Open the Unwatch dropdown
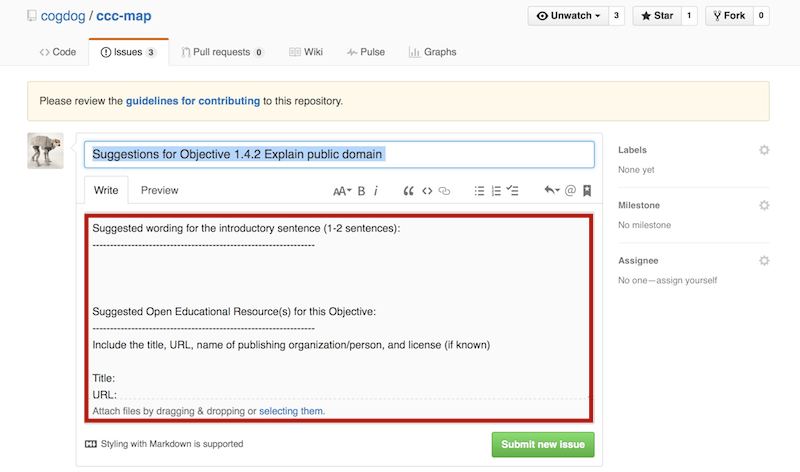 tap(566, 16)
